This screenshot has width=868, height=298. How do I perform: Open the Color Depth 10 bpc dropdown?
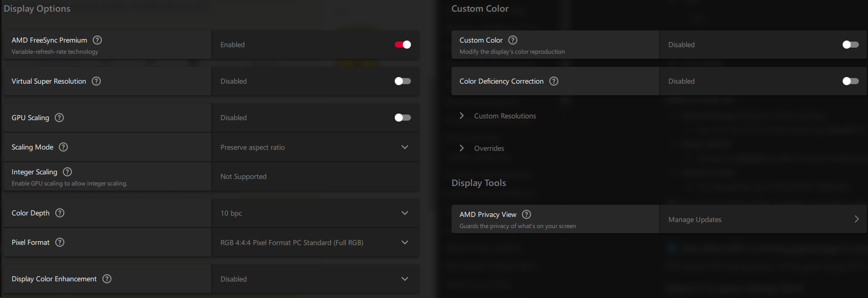[315, 213]
